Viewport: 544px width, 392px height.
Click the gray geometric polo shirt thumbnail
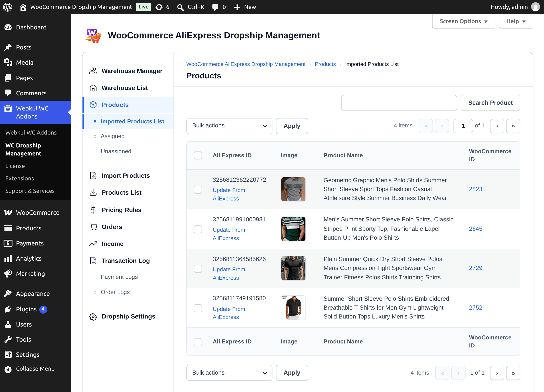pyautogui.click(x=293, y=189)
